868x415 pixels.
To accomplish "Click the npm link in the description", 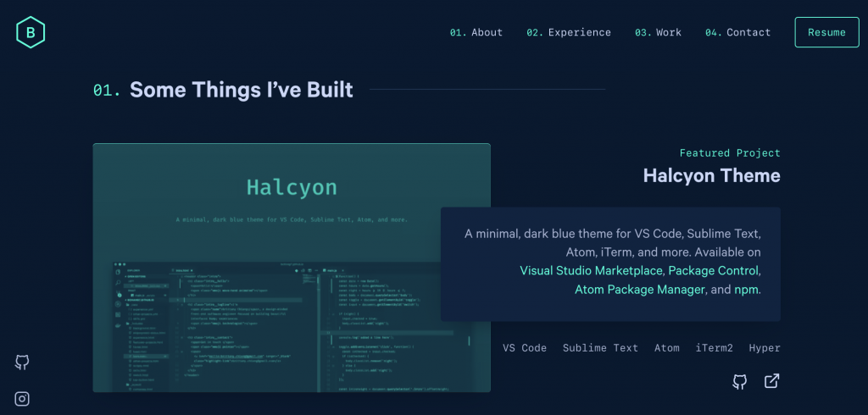I will [x=746, y=290].
